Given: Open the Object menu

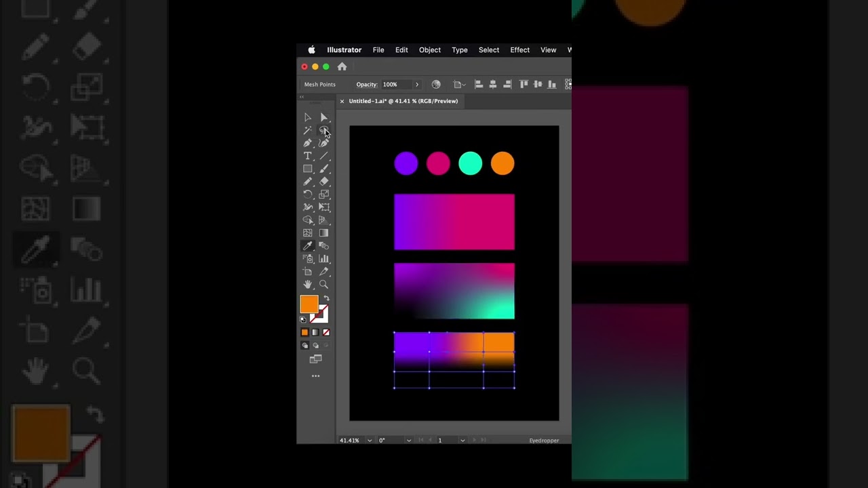Looking at the screenshot, I should [x=430, y=50].
